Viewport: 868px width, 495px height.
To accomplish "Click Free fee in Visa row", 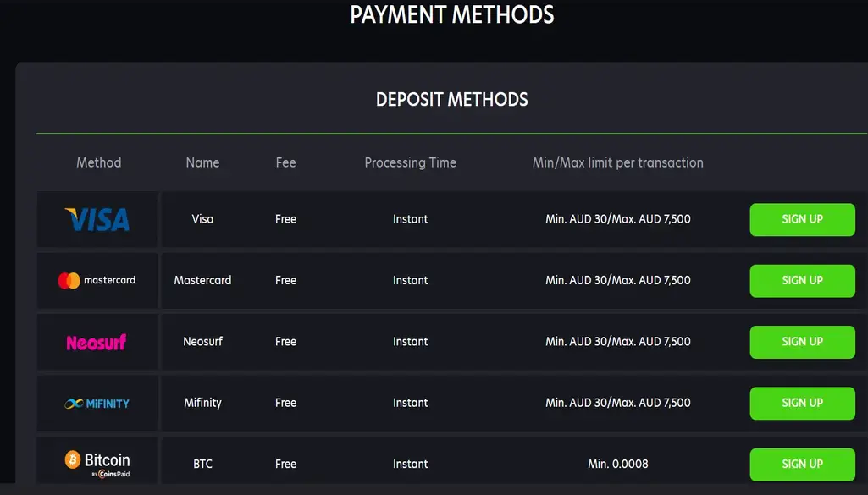I will coord(285,219).
